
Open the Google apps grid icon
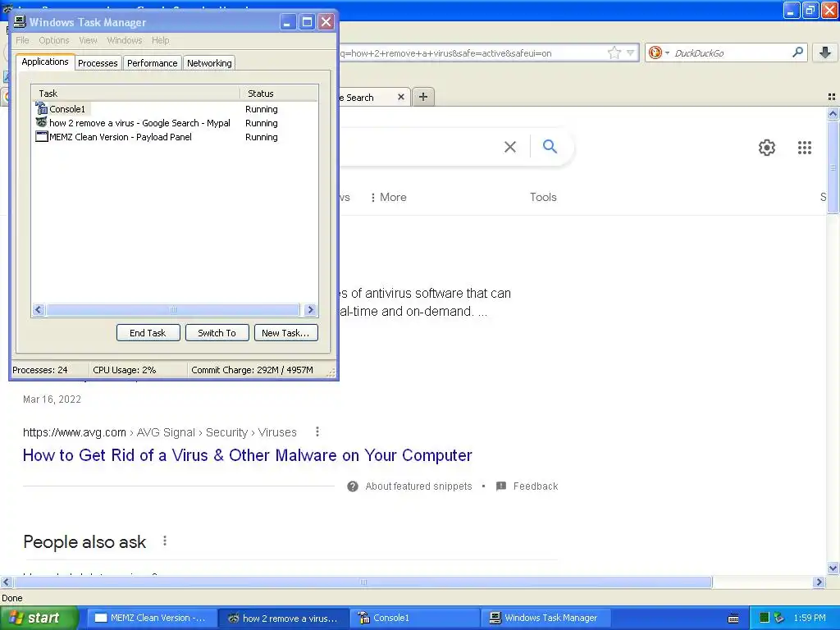coord(804,148)
